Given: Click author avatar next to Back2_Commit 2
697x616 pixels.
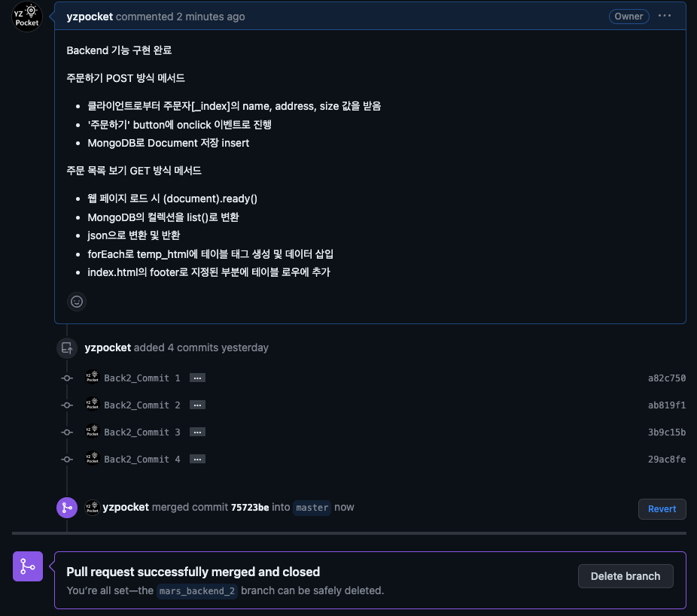Looking at the screenshot, I should pos(93,404).
